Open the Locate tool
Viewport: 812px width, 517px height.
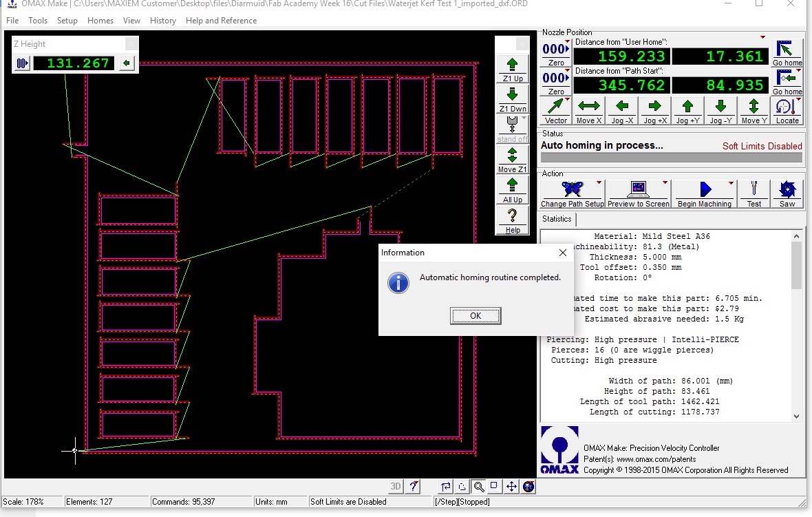[x=787, y=111]
